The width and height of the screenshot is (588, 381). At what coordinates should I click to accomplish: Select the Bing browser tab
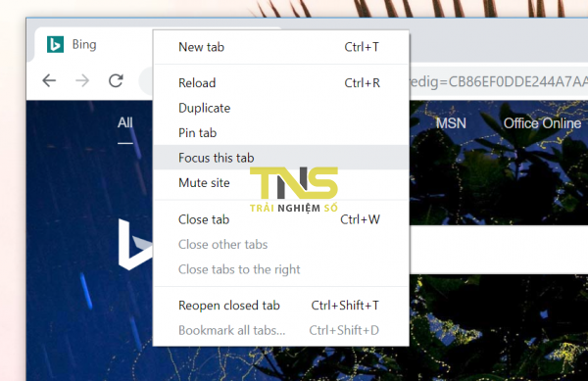click(94, 45)
